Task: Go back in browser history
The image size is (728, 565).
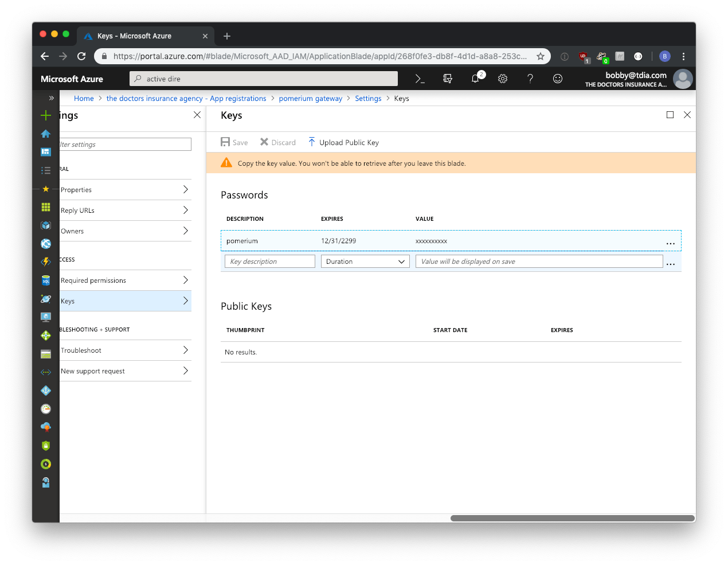Action: coord(45,56)
